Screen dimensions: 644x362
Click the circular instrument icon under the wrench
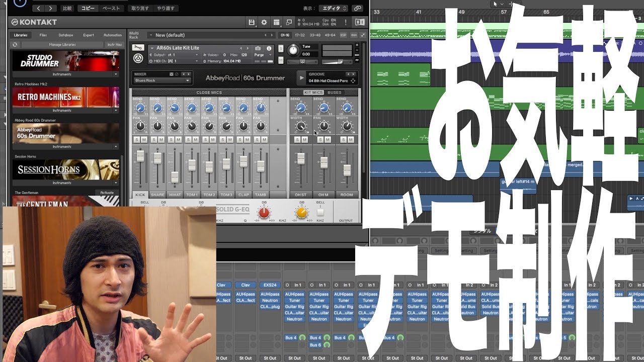click(x=138, y=59)
